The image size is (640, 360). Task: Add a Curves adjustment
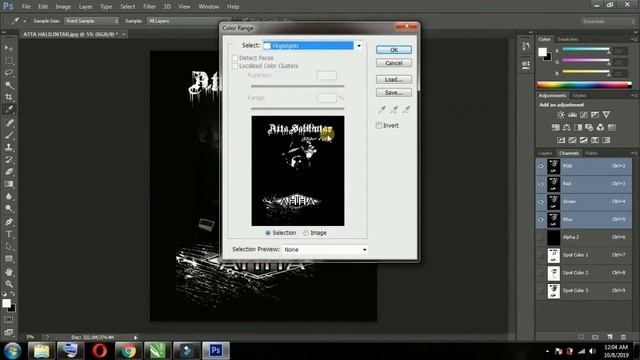(x=584, y=115)
